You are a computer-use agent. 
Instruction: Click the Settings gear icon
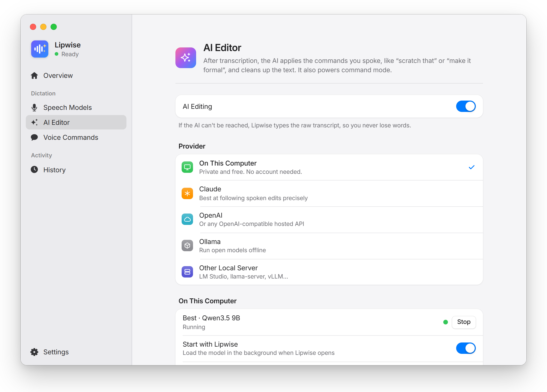click(34, 352)
